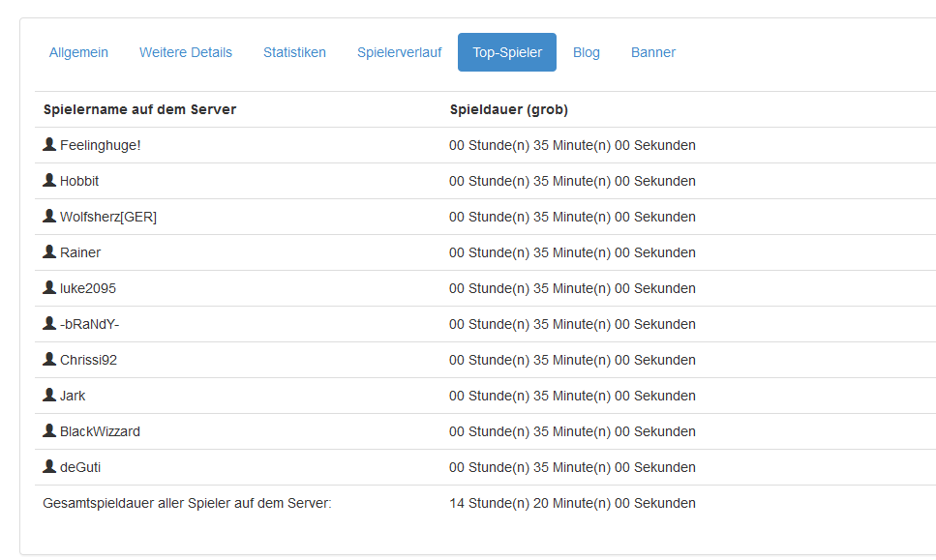Viewport: 936px width, 560px height.
Task: Click the user icon beside Jark
Action: 49,395
